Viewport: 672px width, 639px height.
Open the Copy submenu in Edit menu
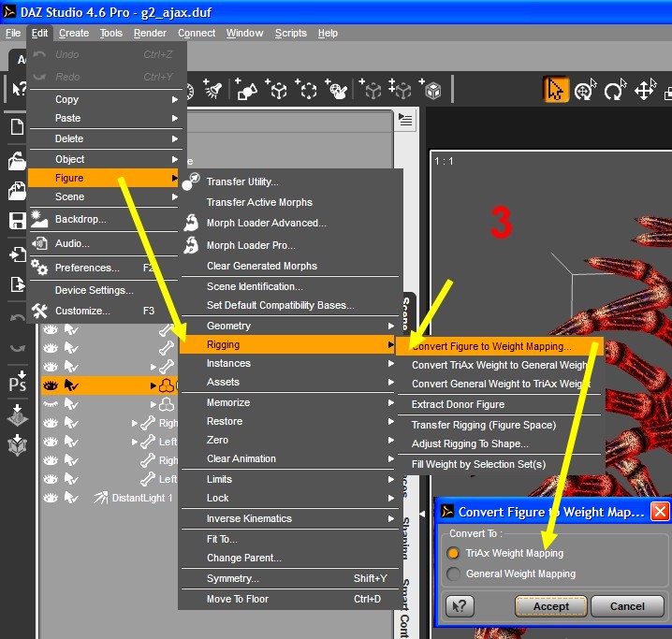pyautogui.click(x=104, y=99)
